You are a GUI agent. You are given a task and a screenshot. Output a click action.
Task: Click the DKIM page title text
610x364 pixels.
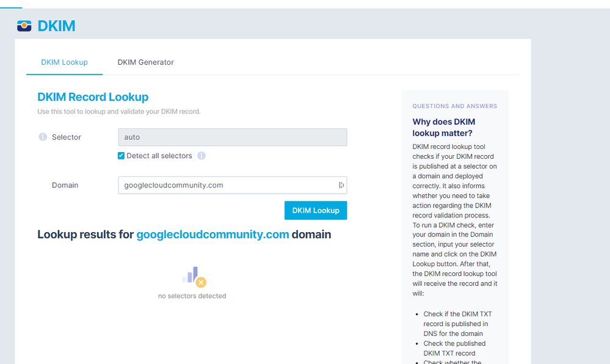[56, 26]
